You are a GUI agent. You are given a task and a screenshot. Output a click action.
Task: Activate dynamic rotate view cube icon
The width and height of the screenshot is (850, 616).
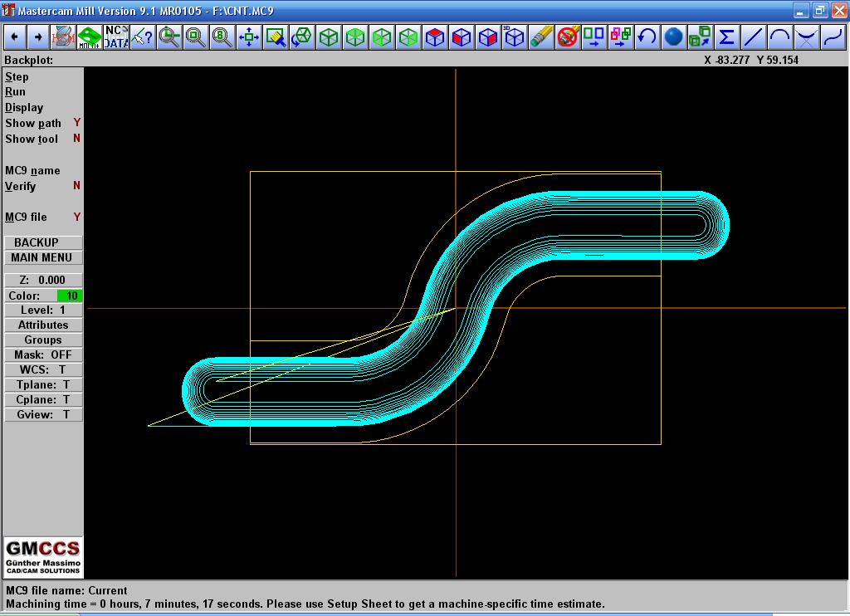click(302, 37)
